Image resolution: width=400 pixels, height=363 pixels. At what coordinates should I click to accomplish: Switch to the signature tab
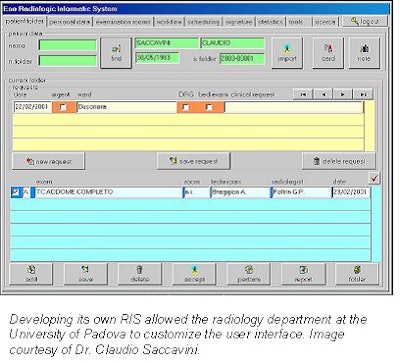[239, 22]
